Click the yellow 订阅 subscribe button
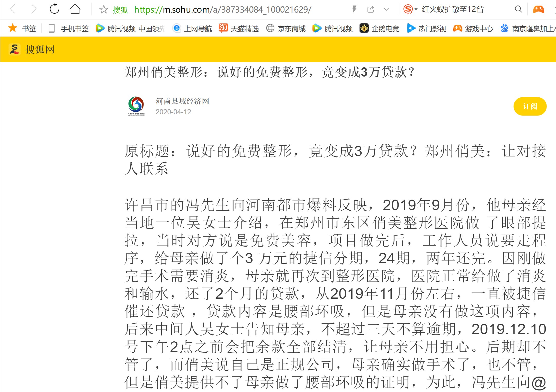Viewport: 556px width, 392px height. [530, 106]
